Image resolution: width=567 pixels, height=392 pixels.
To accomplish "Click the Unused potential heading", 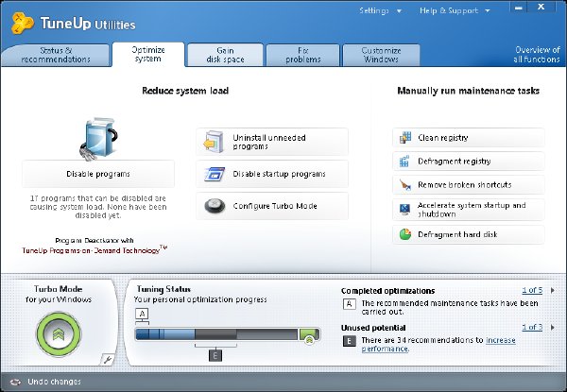I will pyautogui.click(x=373, y=328).
